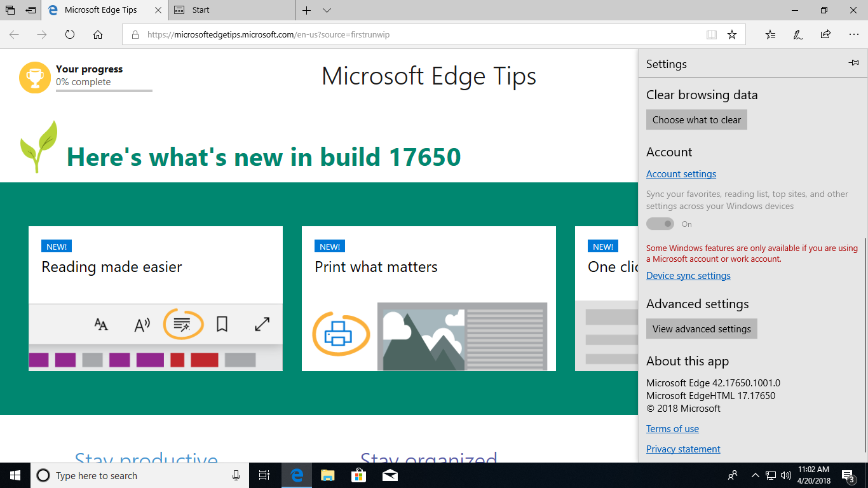Viewport: 868px width, 488px height.
Task: Click the volume speaker tray icon
Action: (786, 475)
